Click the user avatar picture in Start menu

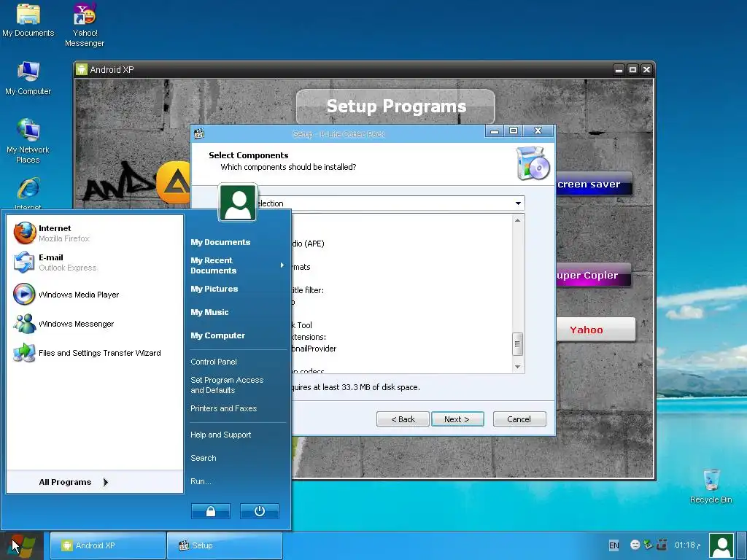pyautogui.click(x=238, y=203)
